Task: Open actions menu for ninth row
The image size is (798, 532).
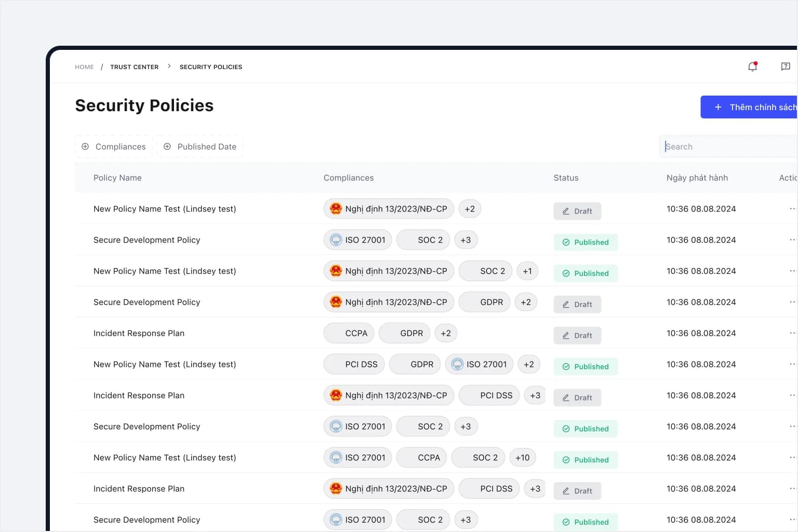Action: click(x=792, y=458)
